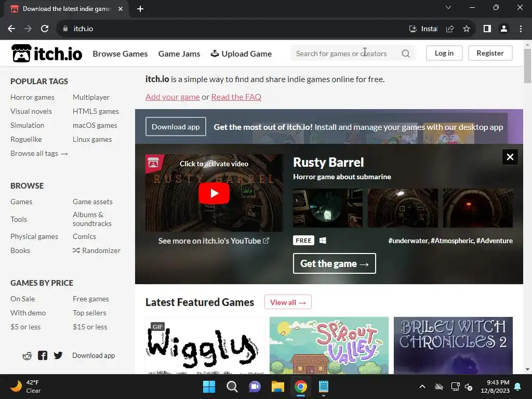532x399 pixels.
Task: Open the Chat app in the taskbar
Action: pos(255,387)
